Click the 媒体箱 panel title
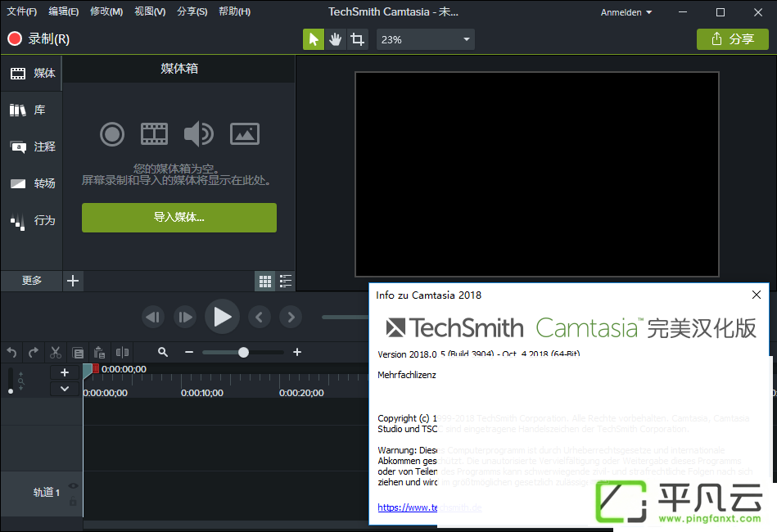The width and height of the screenshot is (777, 532). (179, 69)
